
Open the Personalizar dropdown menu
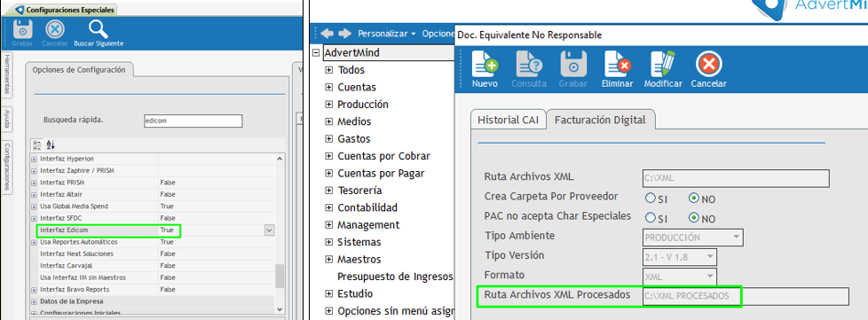(386, 34)
